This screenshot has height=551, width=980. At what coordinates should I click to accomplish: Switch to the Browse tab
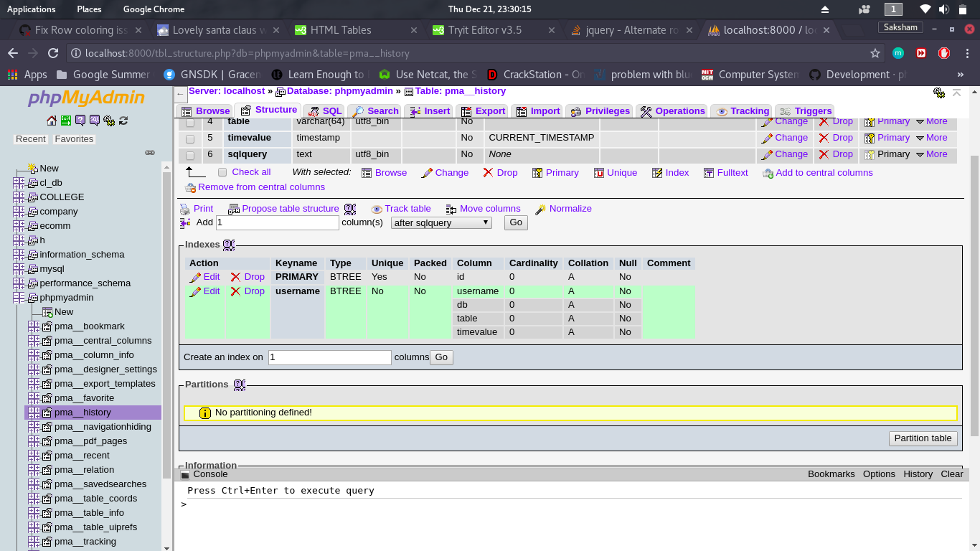[x=205, y=111]
